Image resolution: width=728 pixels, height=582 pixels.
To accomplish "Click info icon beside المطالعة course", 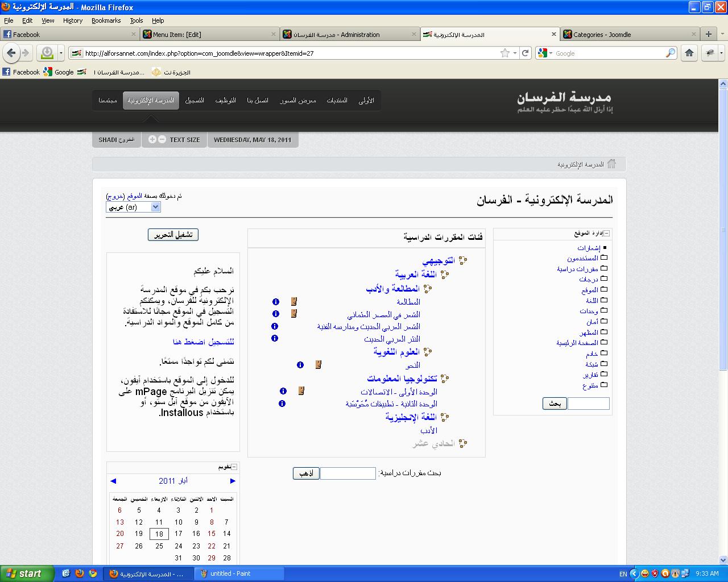I will tap(276, 302).
